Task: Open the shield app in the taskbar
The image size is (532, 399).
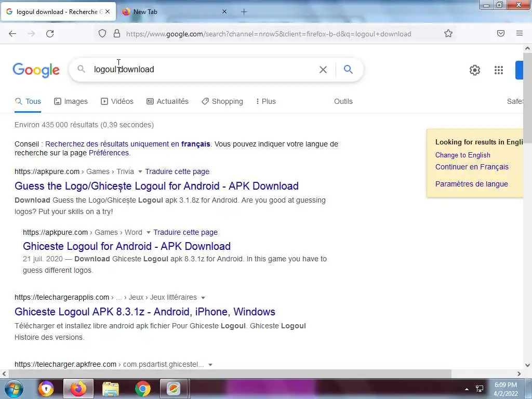Action: 46,389
